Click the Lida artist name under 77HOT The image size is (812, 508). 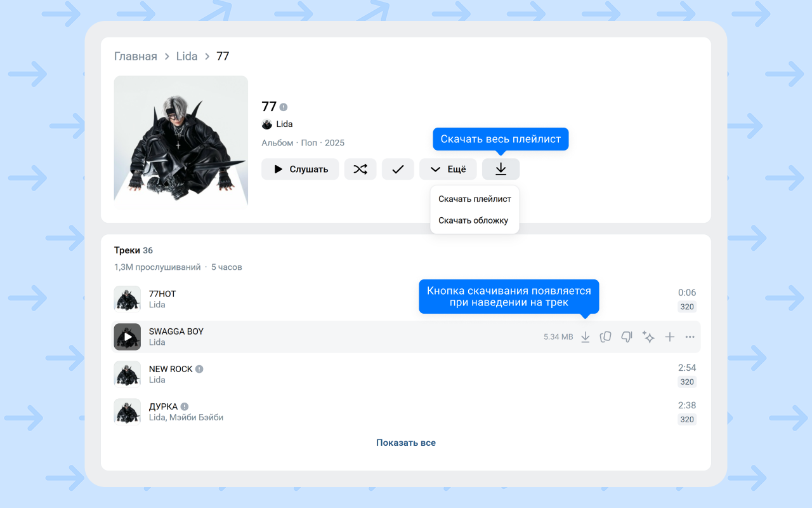pos(157,305)
